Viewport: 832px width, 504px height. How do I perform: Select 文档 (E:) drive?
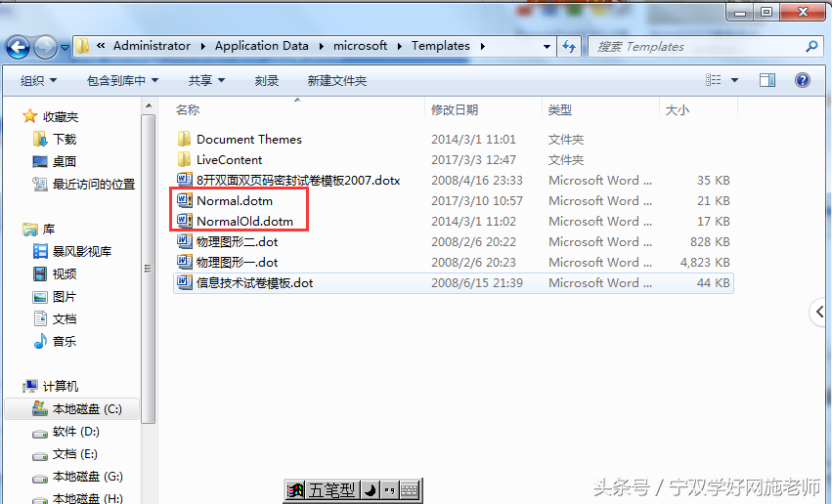pyautogui.click(x=75, y=454)
